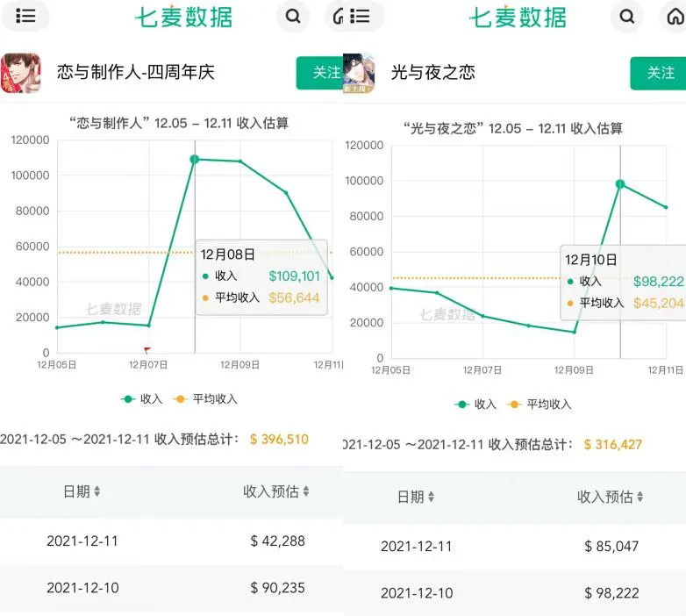
Task: Sort by 日期 in left table
Action: pos(82,491)
